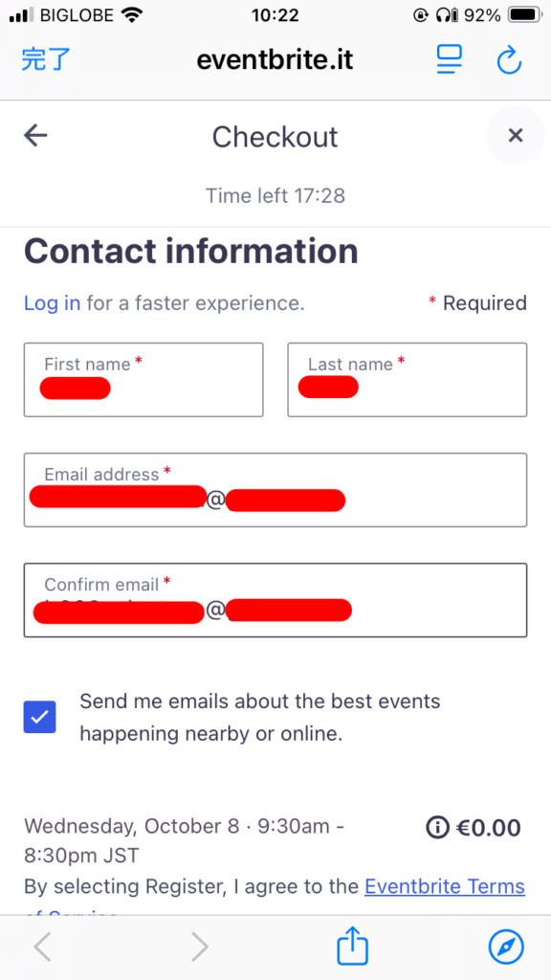Image resolution: width=551 pixels, height=980 pixels.
Task: Tap the back arrow beside Checkout
Action: coord(35,136)
